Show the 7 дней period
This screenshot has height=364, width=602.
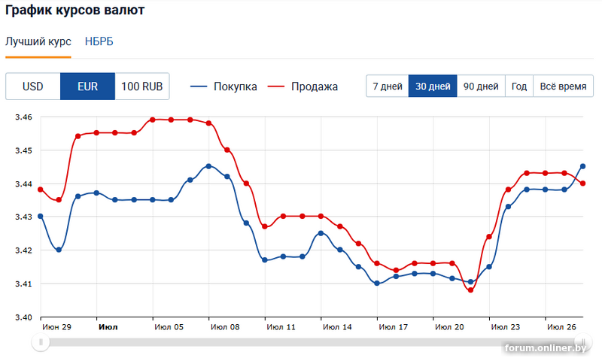[387, 86]
